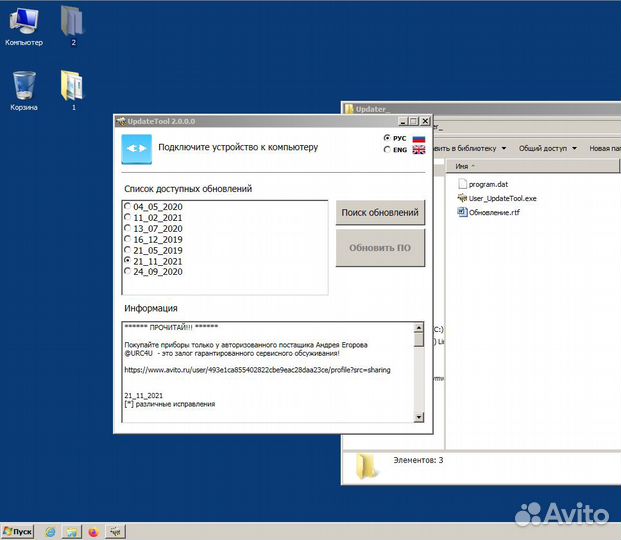Click the Информация text box scrollbar
The width and height of the screenshot is (621, 540).
coord(419,372)
